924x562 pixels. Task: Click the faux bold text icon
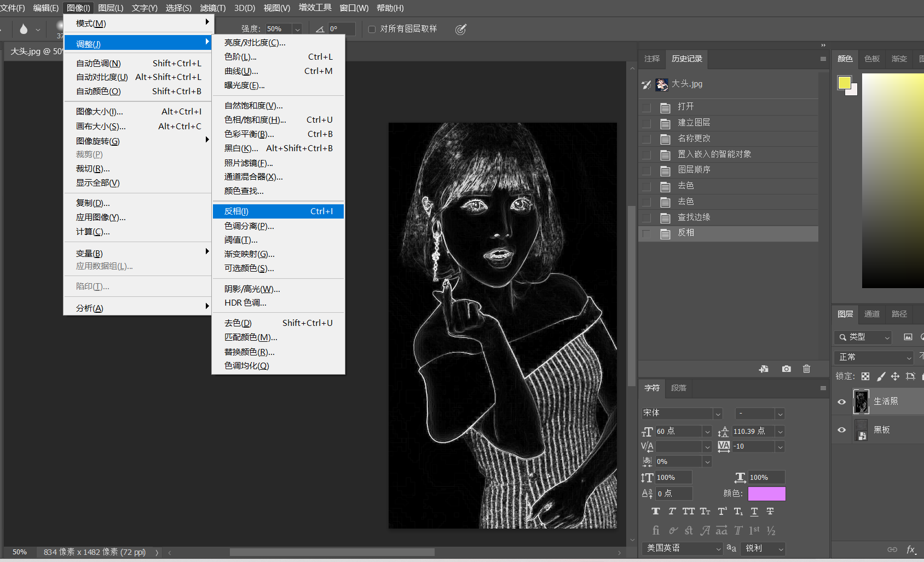coord(656,511)
